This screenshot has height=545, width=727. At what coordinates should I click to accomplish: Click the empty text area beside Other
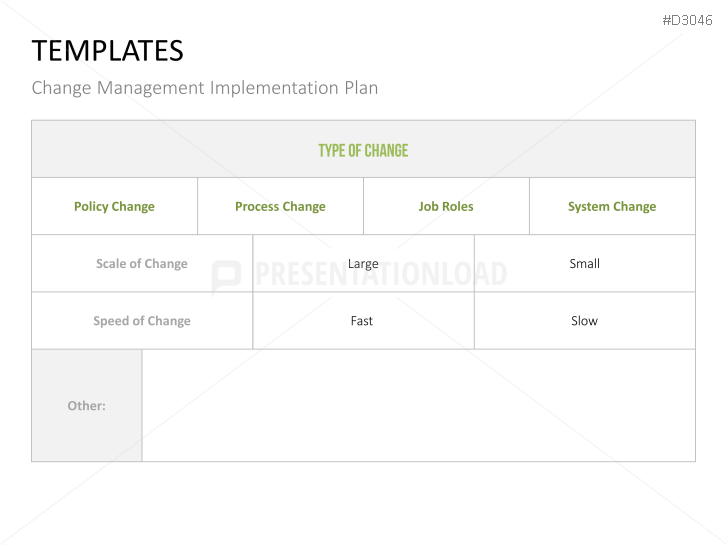418,406
